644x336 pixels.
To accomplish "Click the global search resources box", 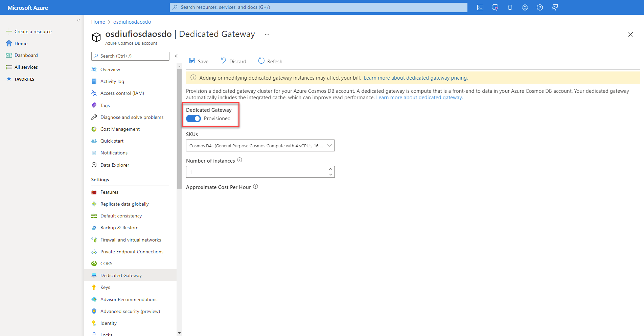I will 319,7.
